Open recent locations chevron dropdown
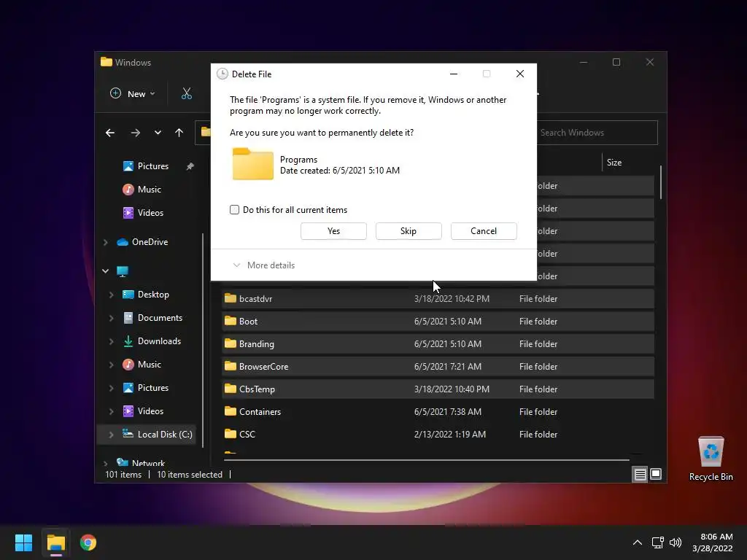Screen dimensions: 747x560 (x=158, y=133)
